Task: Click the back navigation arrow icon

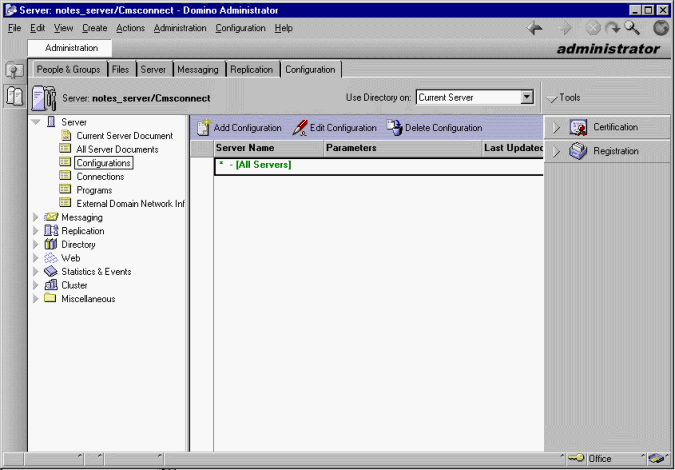Action: (x=535, y=28)
